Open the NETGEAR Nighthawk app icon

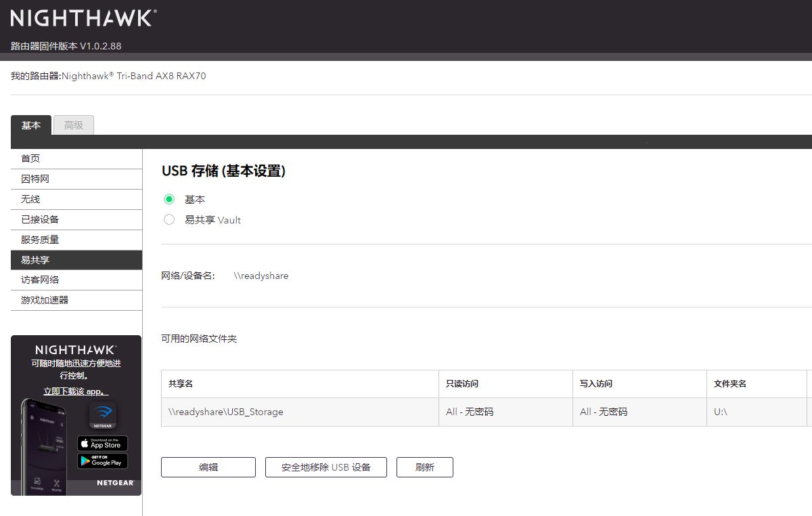tap(102, 415)
